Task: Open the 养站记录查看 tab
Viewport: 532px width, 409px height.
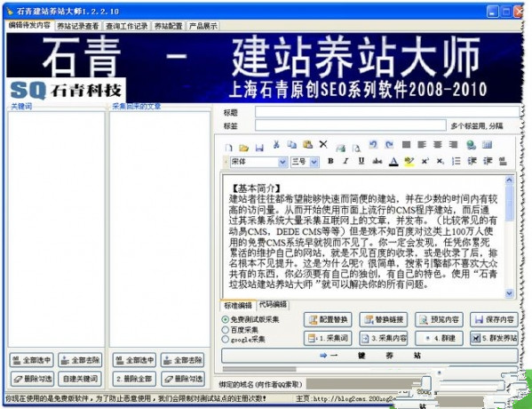Action: [78, 26]
